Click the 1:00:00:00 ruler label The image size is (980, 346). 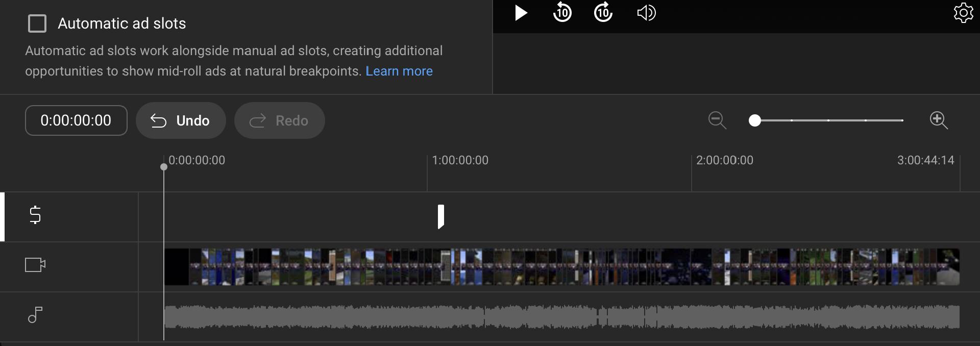[460, 160]
